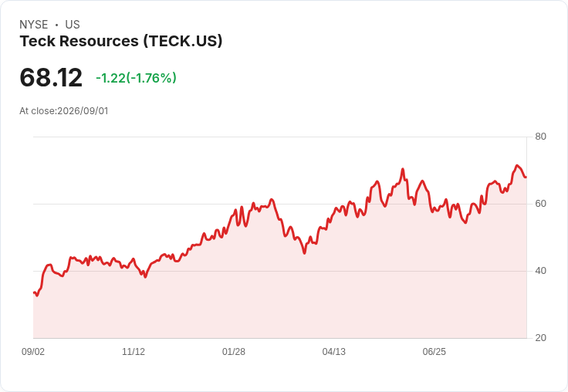Click the 20 y-axis price label

tap(540, 338)
